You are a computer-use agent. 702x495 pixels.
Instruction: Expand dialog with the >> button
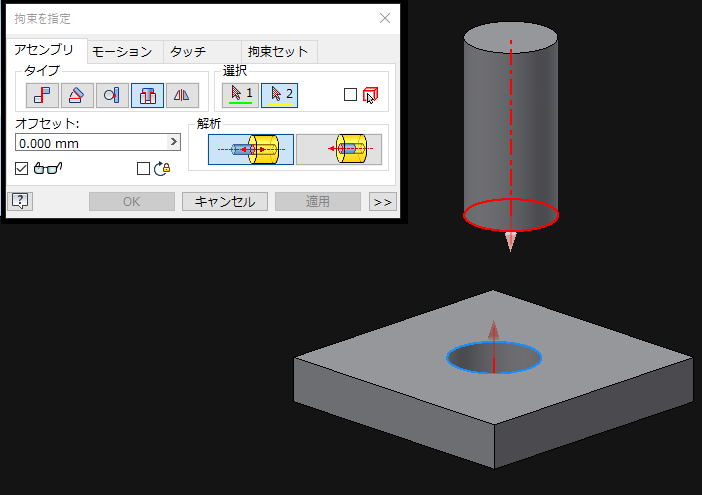tap(382, 201)
